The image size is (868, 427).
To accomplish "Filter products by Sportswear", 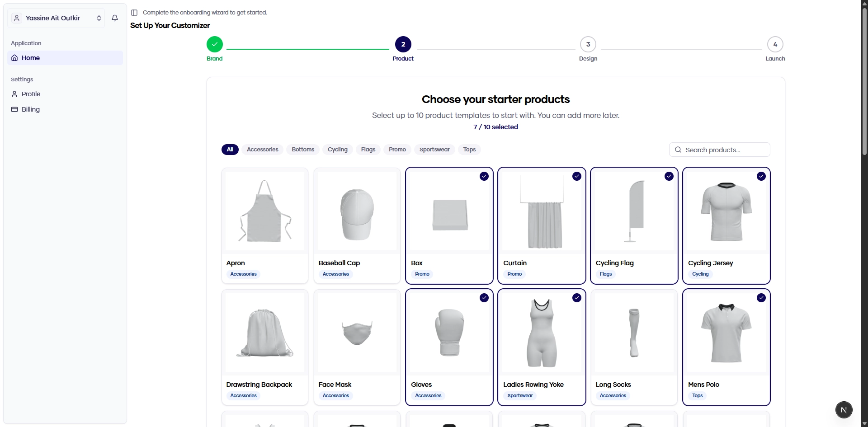I will pos(434,150).
